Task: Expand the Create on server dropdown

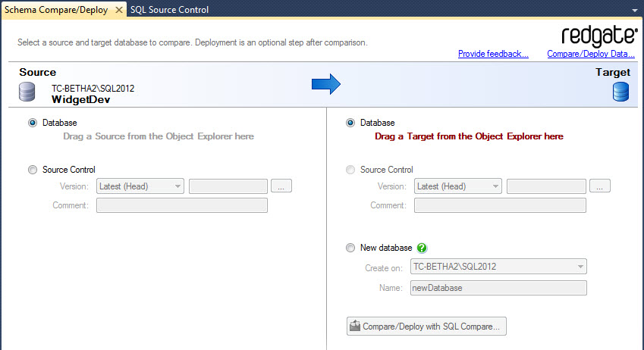Action: tap(498, 267)
